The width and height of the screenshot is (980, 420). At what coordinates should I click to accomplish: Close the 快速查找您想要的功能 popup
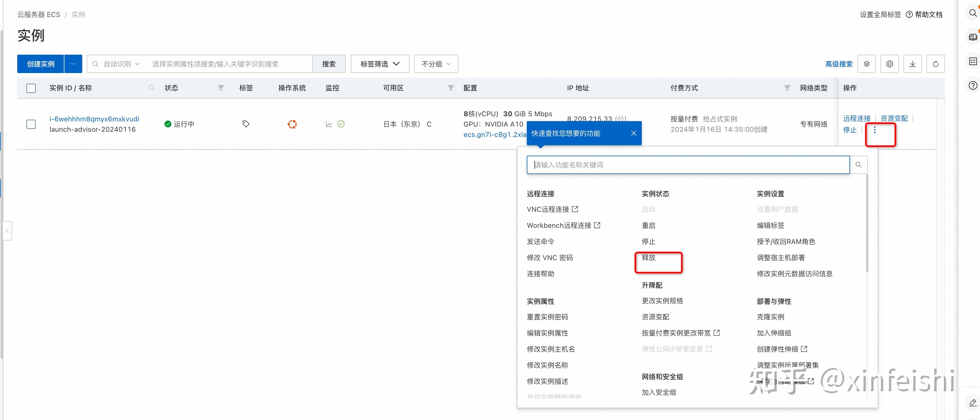[633, 133]
